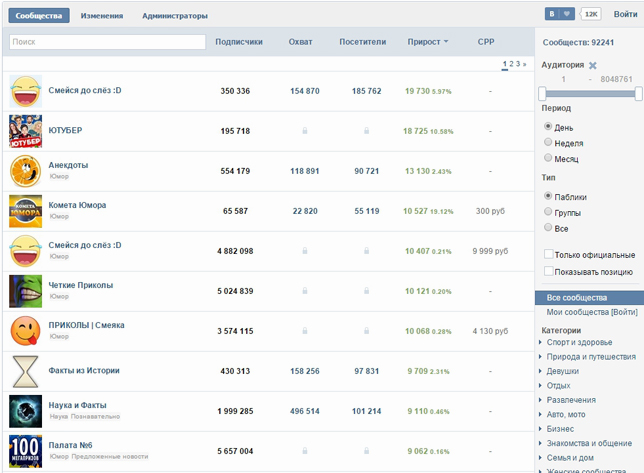Click Посетители lock icon for Четкие Приколы row
The width and height of the screenshot is (644, 473).
coord(366,291)
